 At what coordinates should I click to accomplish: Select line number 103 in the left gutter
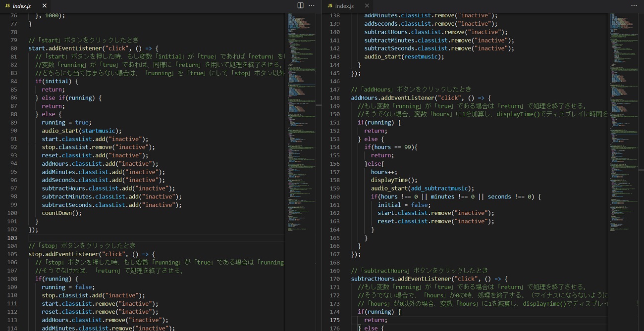pyautogui.click(x=12, y=238)
